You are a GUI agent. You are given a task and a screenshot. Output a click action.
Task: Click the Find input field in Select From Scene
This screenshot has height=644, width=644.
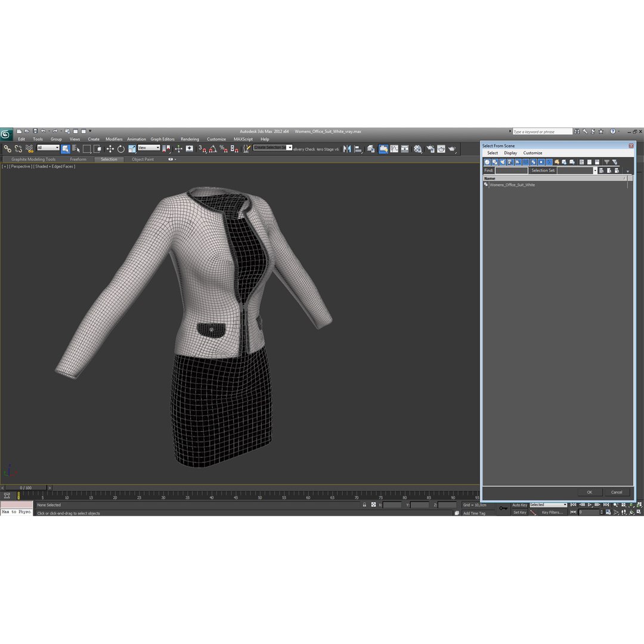tap(511, 171)
